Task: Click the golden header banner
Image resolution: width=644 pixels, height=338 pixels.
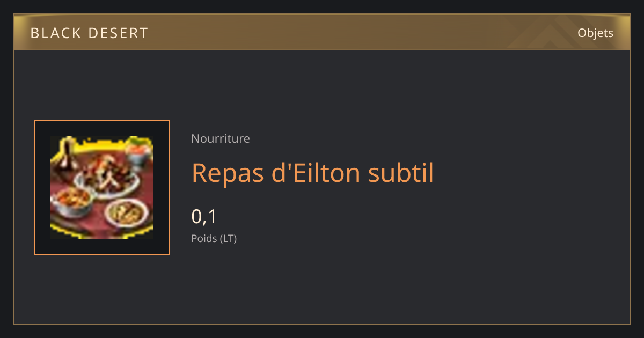Action: point(322,32)
